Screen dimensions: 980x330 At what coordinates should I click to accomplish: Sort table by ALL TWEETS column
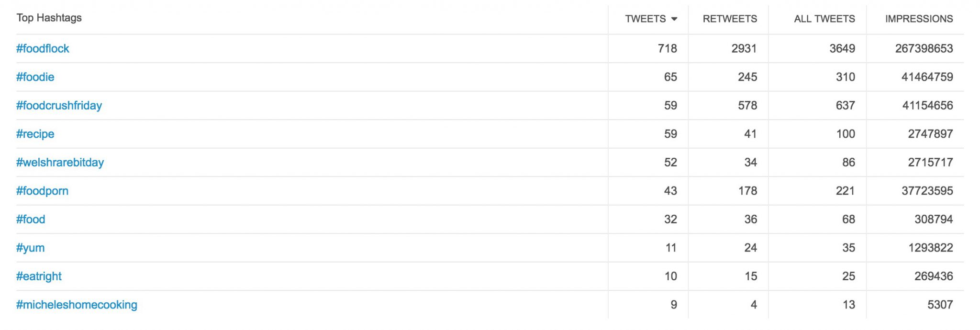click(x=824, y=19)
